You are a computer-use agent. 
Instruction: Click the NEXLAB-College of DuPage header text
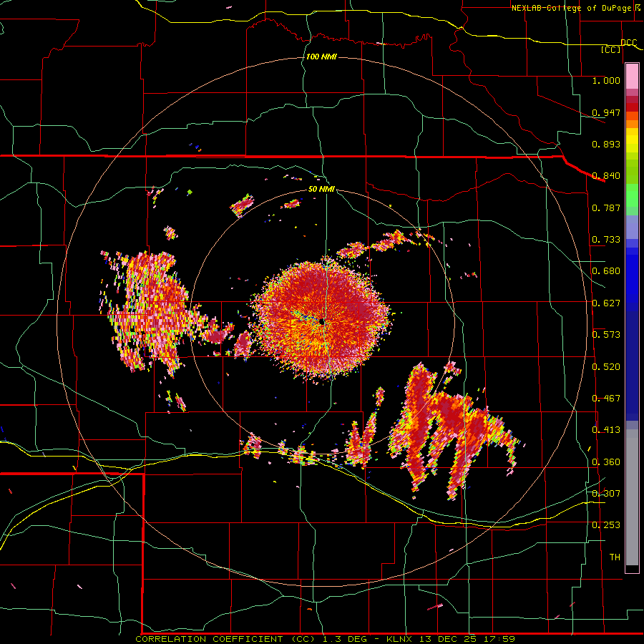click(x=571, y=8)
